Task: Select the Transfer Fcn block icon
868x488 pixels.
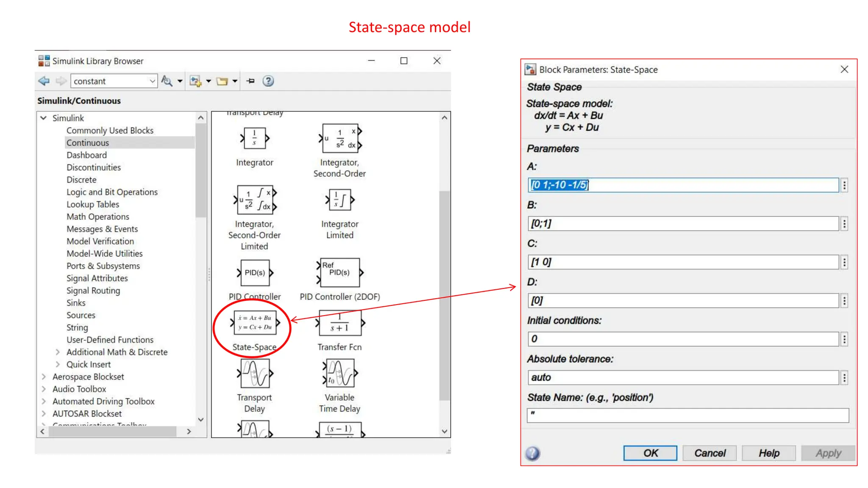Action: (340, 323)
